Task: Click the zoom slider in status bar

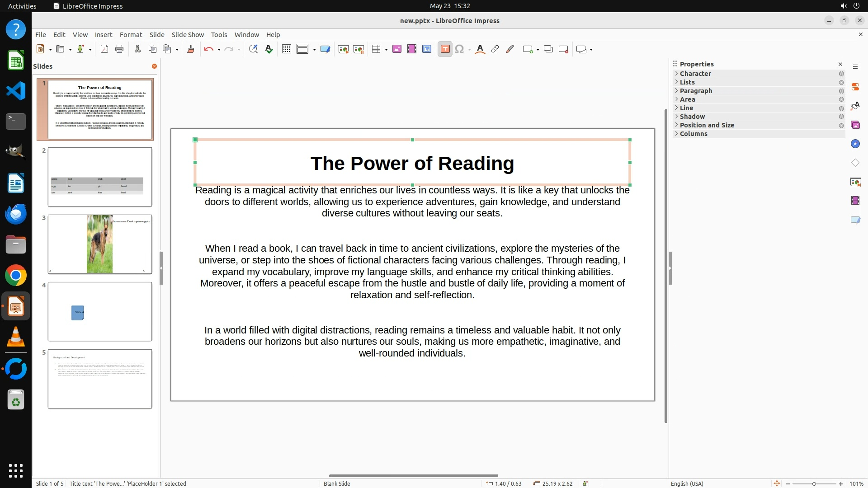Action: [814, 483]
